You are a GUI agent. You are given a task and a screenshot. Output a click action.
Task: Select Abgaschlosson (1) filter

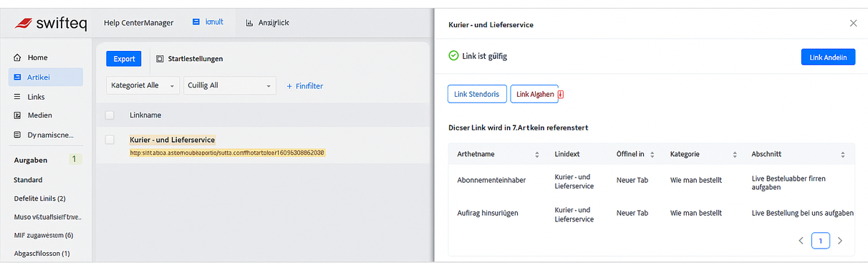[42, 254]
